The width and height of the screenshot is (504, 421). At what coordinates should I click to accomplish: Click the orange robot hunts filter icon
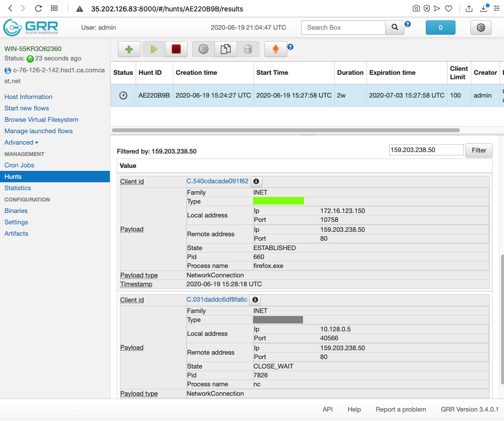click(x=275, y=49)
